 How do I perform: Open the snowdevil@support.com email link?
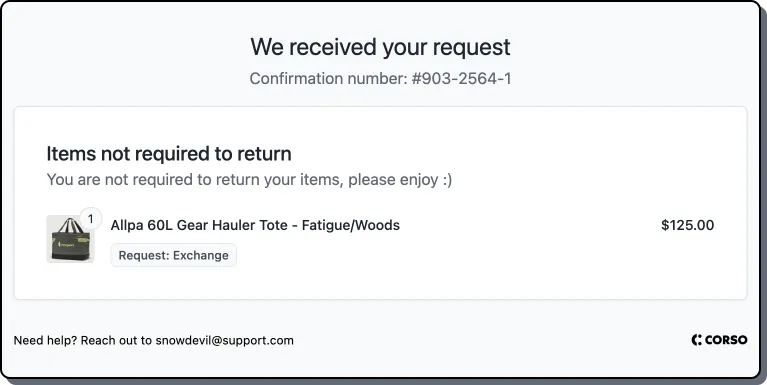click(225, 340)
